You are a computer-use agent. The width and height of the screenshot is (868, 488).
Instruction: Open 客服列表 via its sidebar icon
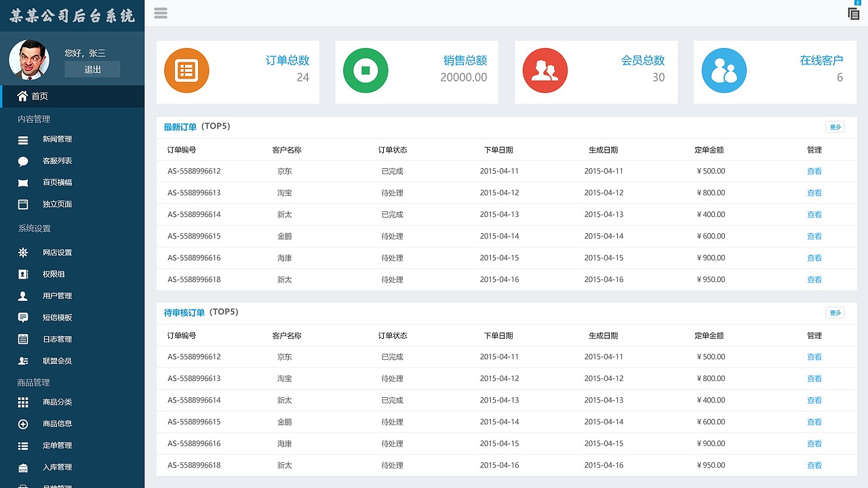(22, 161)
